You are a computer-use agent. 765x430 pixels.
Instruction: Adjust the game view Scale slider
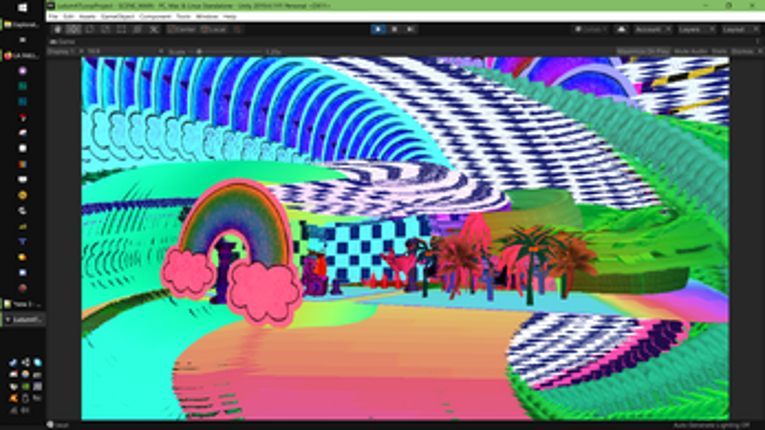[x=229, y=51]
